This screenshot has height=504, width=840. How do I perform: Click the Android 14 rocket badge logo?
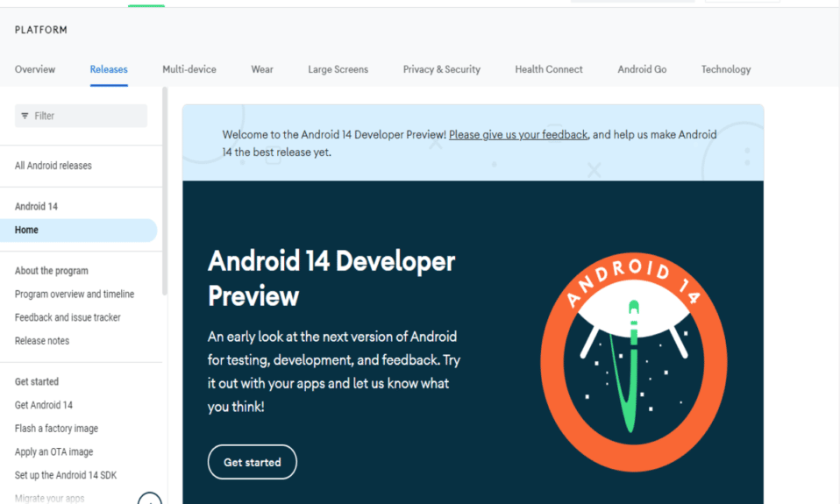(634, 362)
